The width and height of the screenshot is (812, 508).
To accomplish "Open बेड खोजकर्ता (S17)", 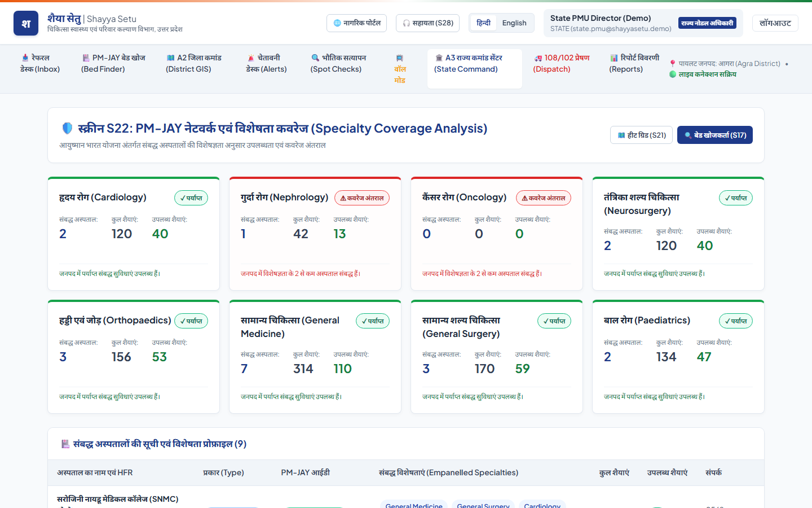I will tap(715, 135).
